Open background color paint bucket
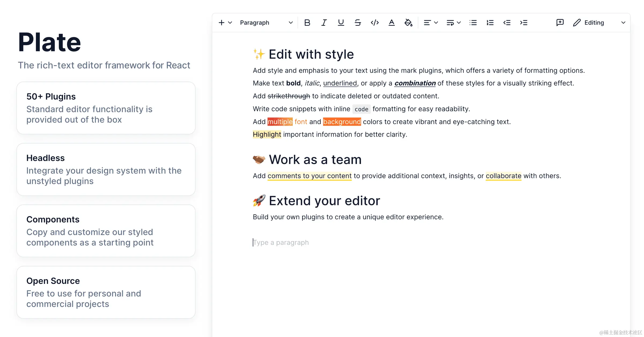Image resolution: width=644 pixels, height=337 pixels. (408, 23)
